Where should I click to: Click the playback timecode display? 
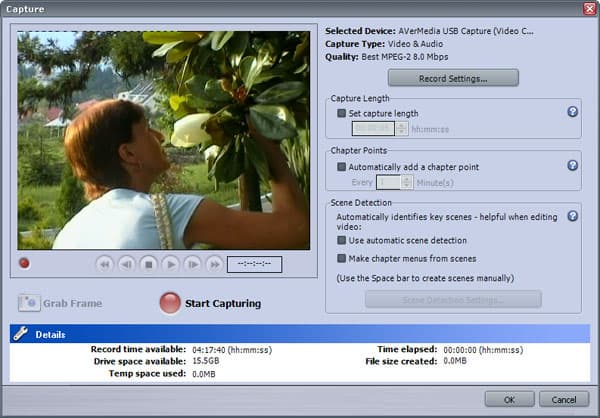point(254,264)
